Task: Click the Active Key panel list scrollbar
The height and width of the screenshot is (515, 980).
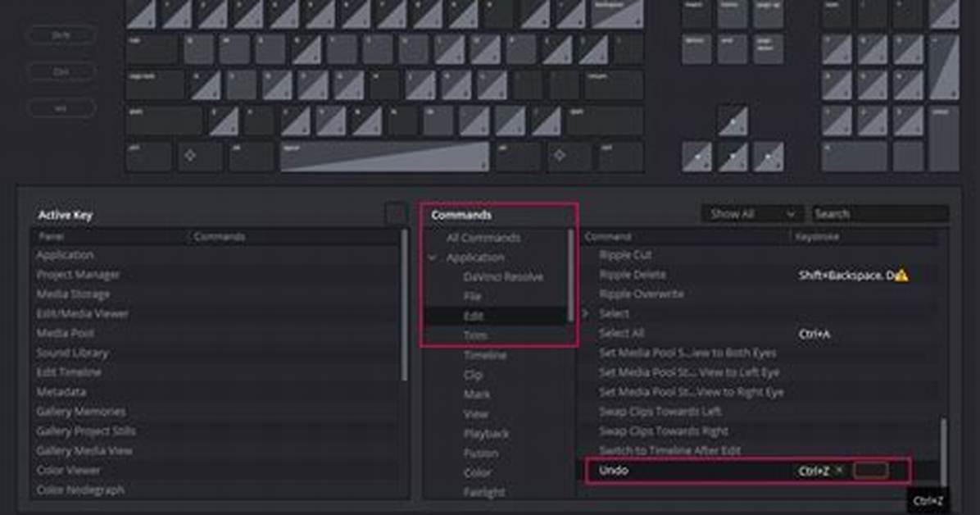Action: [405, 305]
